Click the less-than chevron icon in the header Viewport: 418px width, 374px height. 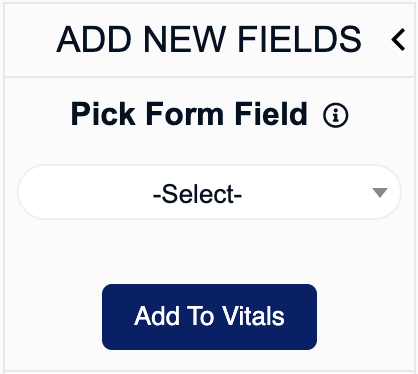pyautogui.click(x=398, y=40)
